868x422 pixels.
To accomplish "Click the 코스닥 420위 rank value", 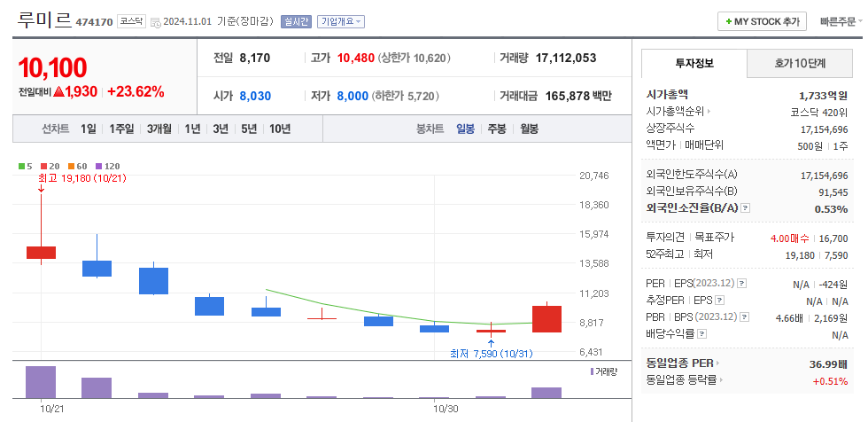I will pos(819,112).
